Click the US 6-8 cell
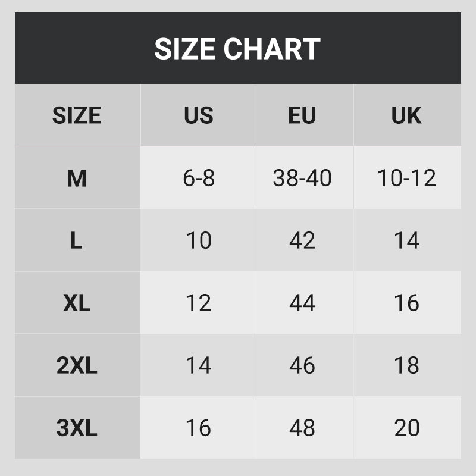 pos(198,178)
